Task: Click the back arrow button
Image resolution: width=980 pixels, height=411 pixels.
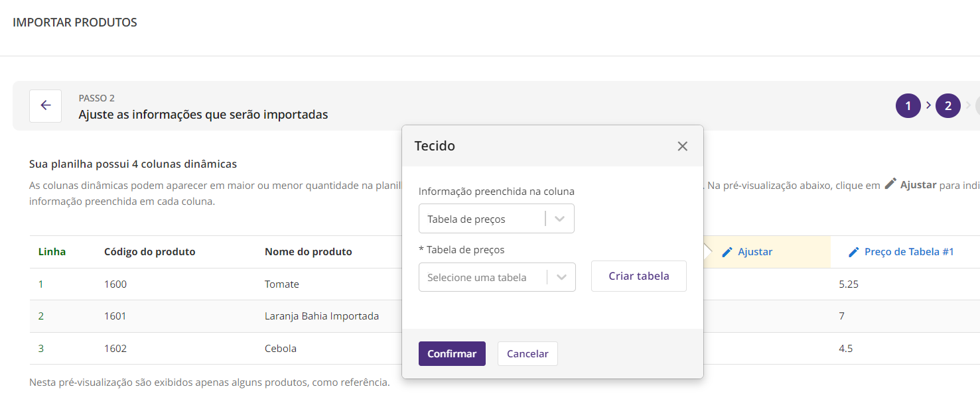Action: [45, 105]
